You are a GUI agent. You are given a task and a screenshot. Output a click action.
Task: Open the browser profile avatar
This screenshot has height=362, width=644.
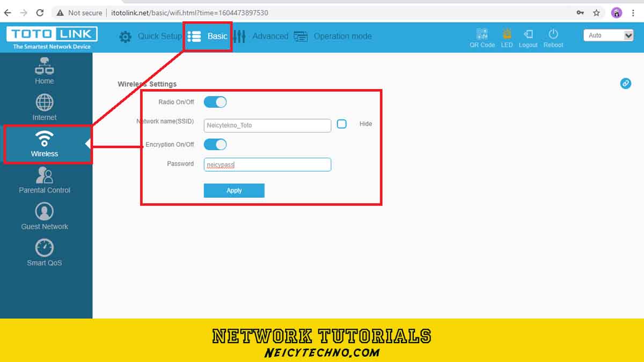pyautogui.click(x=617, y=12)
